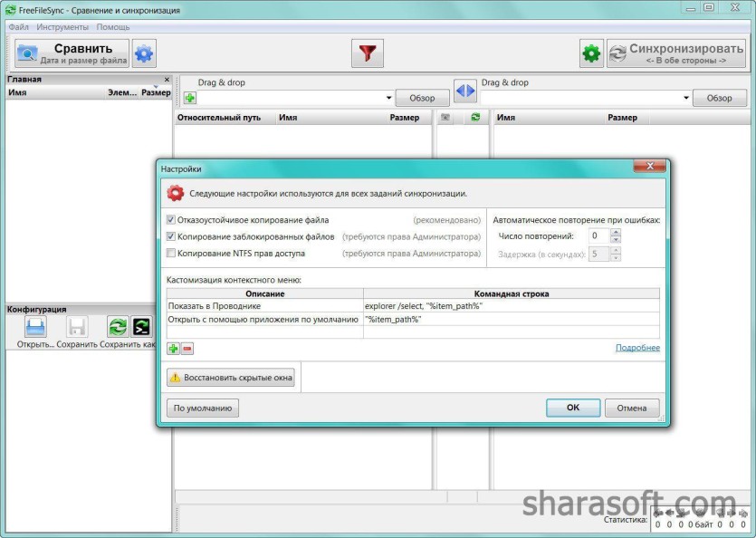Increase Число повторений spinner up arrow
The height and width of the screenshot is (538, 756).
[x=616, y=232]
